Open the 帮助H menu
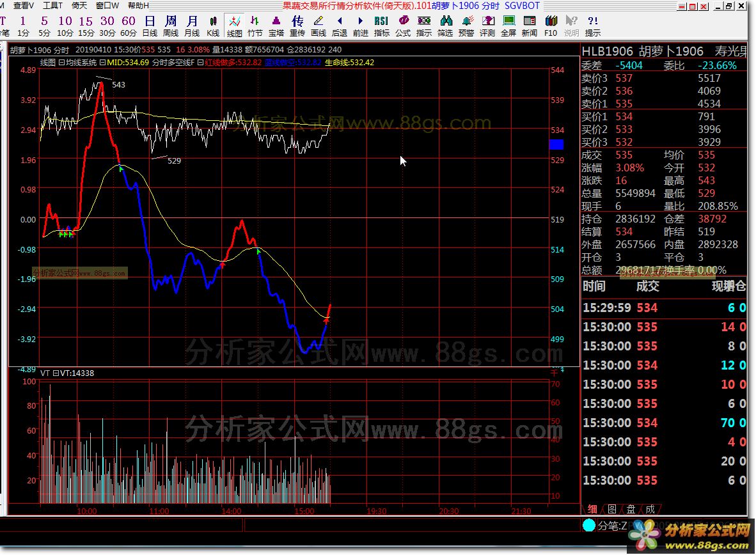This screenshot has width=756, height=555. click(x=138, y=5)
